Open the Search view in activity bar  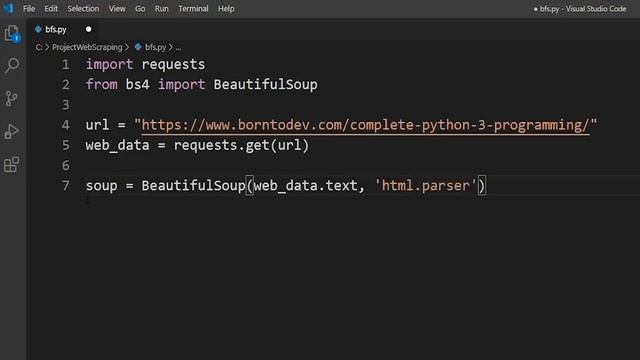[x=12, y=65]
